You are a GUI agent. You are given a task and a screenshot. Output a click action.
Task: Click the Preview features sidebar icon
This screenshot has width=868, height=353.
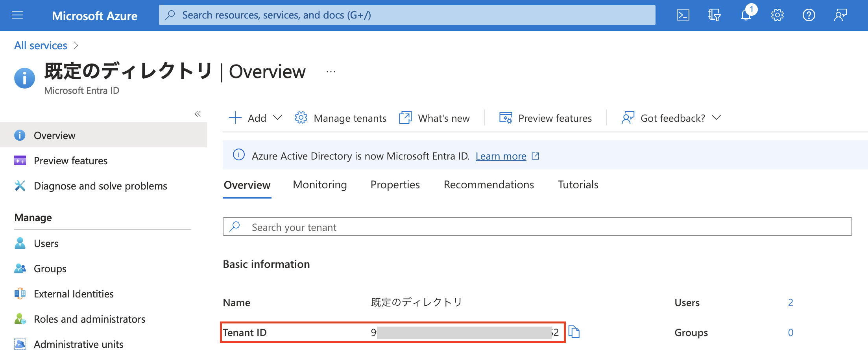pyautogui.click(x=20, y=160)
